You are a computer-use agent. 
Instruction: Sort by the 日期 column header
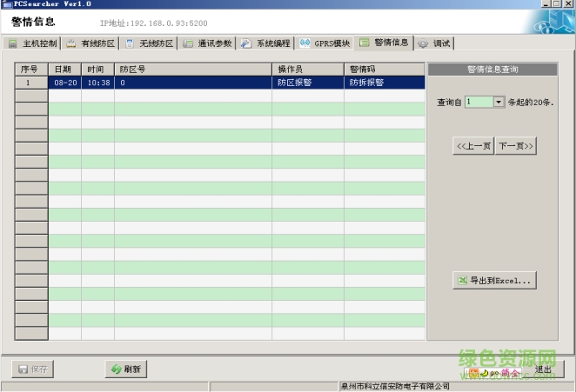[64, 70]
